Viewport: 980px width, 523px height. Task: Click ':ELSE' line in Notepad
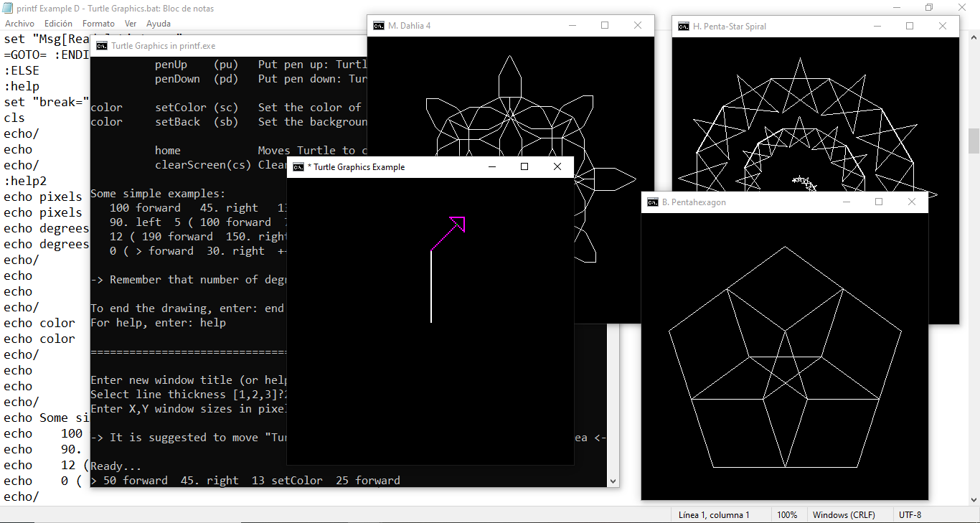[22, 70]
